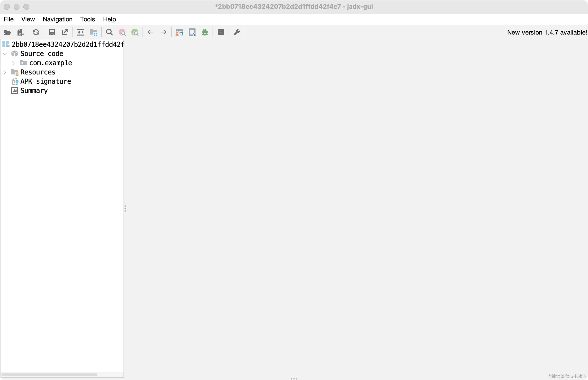
Task: Expand the com.example package
Action: tap(14, 63)
